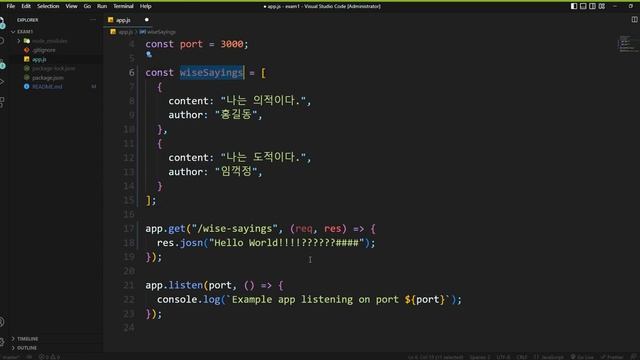This screenshot has width=640, height=360.
Task: Click console.log on line 22
Action: coord(189,300)
